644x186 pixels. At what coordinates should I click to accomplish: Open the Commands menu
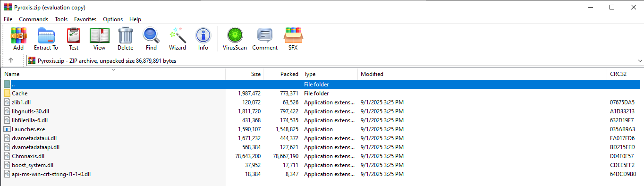(x=34, y=19)
